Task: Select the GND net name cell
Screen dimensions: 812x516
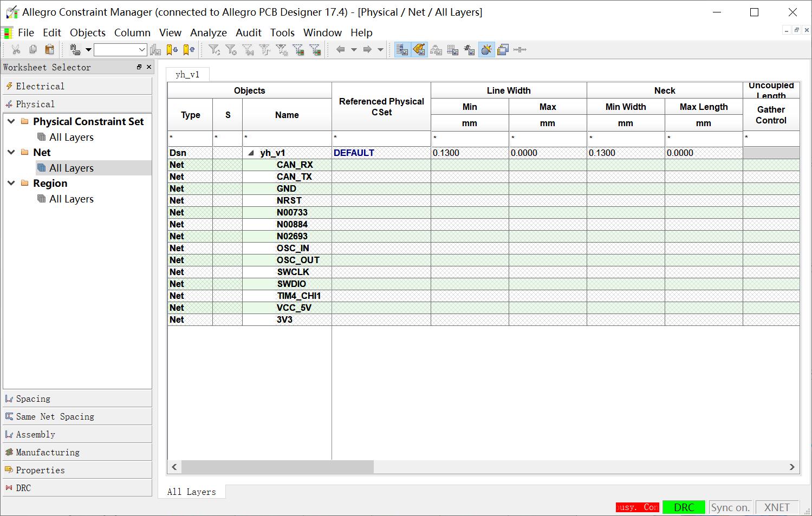Action: (287, 188)
